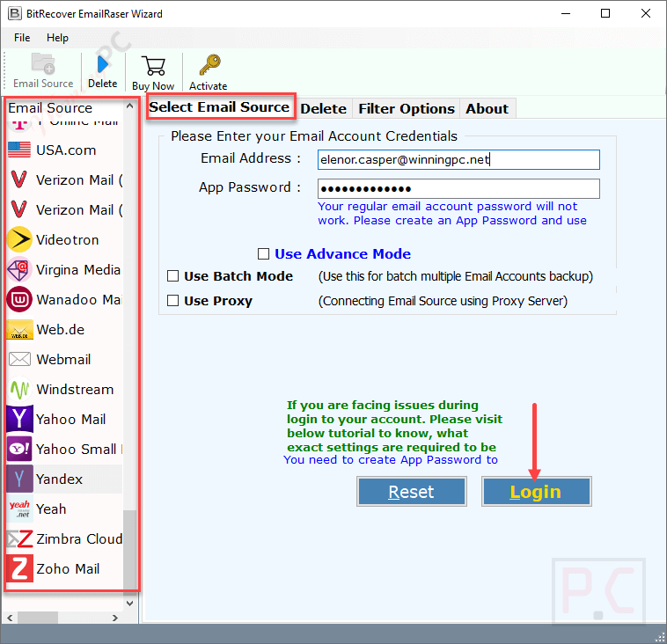Switch to the Delete tab

point(323,108)
